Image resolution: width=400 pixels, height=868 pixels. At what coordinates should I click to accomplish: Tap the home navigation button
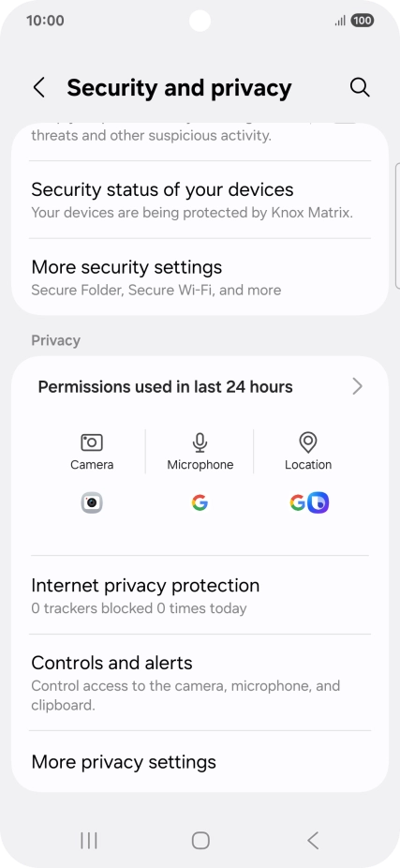click(x=200, y=840)
